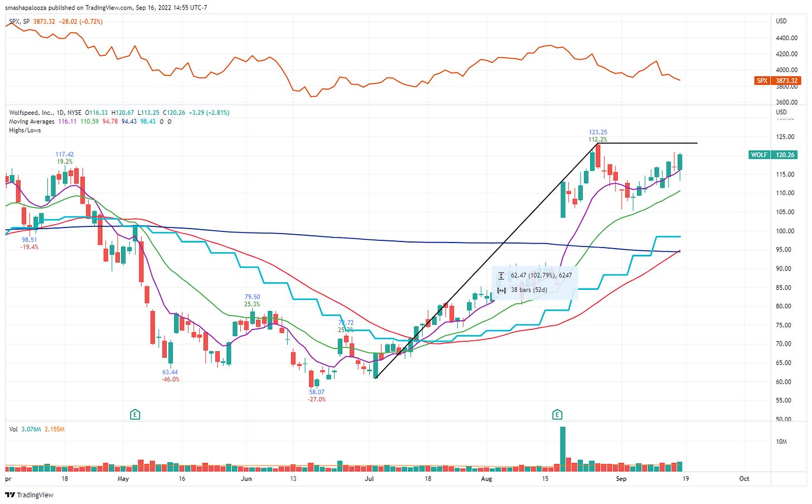Click the horizontal range icon in measurement box
This screenshot has width=812, height=504.
tap(501, 290)
